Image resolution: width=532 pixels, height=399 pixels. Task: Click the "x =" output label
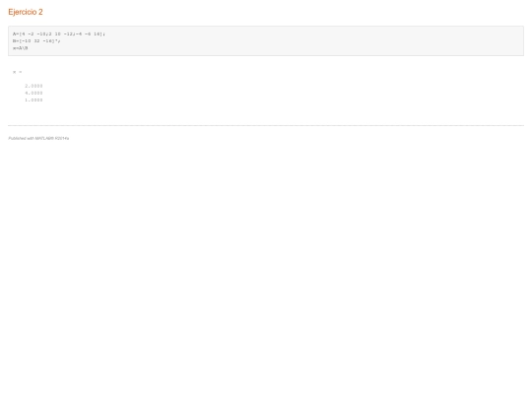[18, 72]
